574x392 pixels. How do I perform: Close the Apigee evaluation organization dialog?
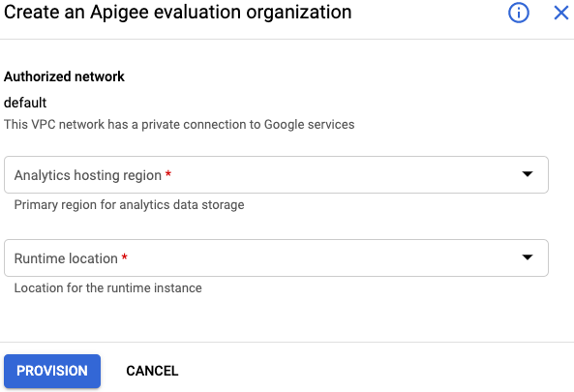coord(560,13)
